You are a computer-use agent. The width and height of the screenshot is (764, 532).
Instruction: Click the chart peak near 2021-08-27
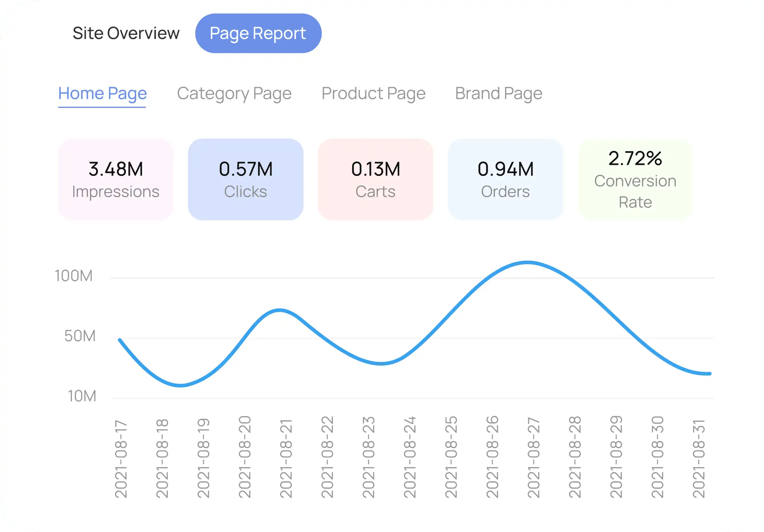point(528,263)
